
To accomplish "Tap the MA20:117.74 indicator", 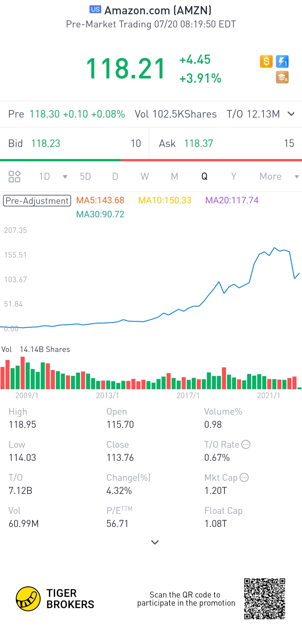I will point(232,200).
